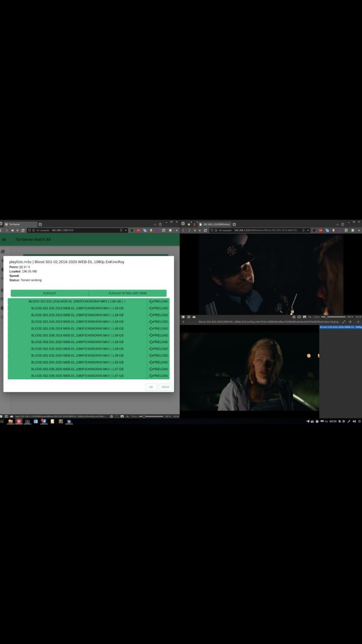The image size is (362, 644).
Task: Toggle images icon in left browser status bar
Action: tap(122, 416)
